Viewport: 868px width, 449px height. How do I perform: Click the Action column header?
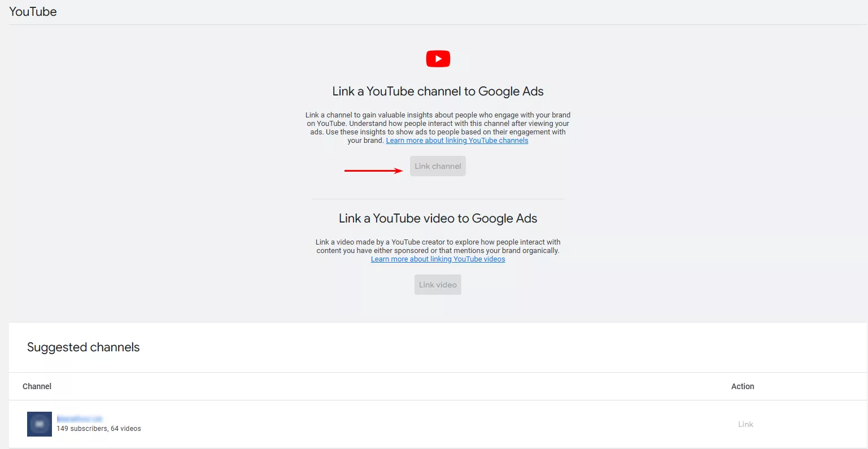click(742, 386)
